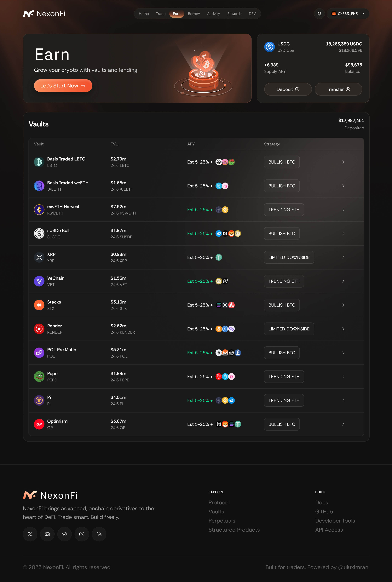Viewport: 392px width, 582px height.
Task: Click the Let's Start Now button
Action: [x=63, y=86]
